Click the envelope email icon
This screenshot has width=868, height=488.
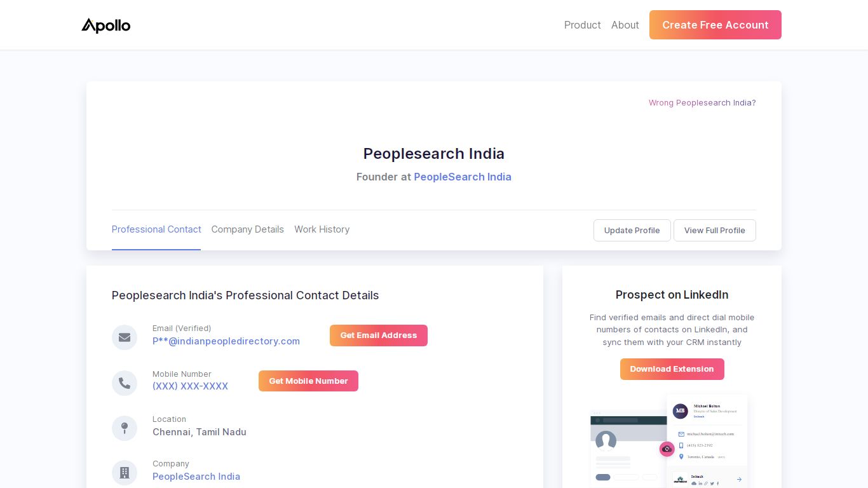125,337
